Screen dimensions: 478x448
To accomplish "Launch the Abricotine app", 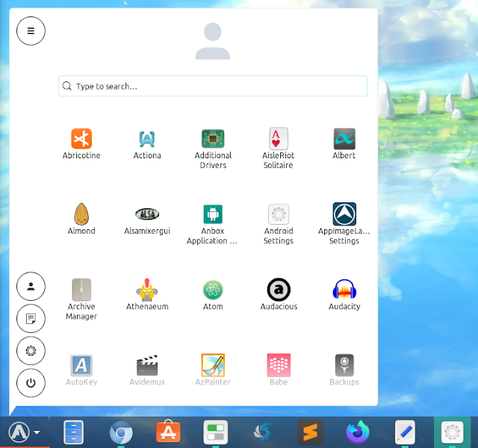I will click(81, 144).
